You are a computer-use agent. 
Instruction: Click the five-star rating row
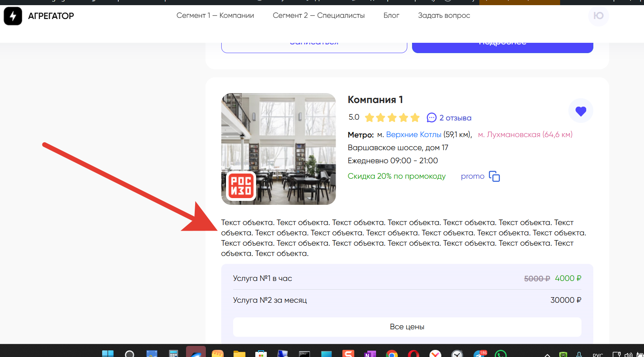click(x=392, y=118)
